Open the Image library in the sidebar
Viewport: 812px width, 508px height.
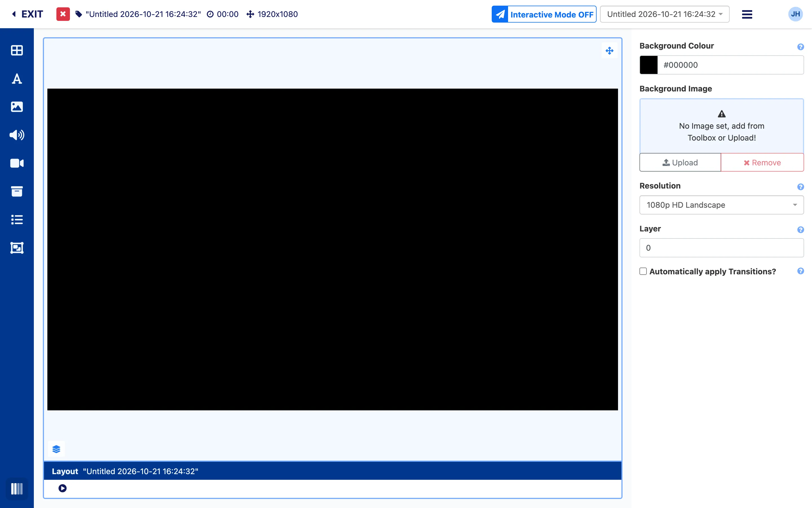tap(17, 107)
